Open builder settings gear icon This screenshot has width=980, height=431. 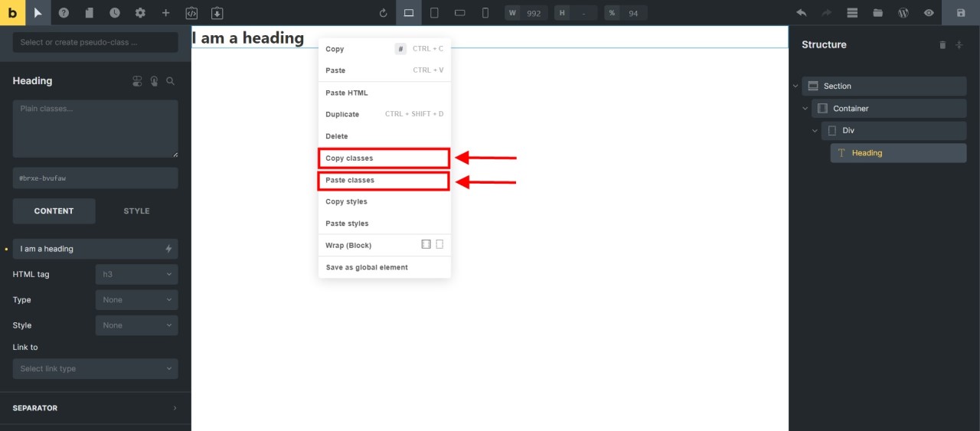[140, 13]
